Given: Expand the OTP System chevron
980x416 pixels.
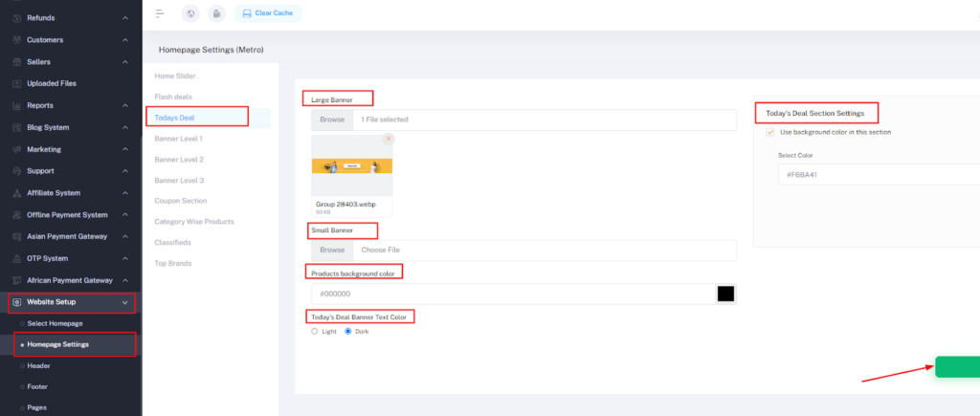Looking at the screenshot, I should pyautogui.click(x=125, y=258).
